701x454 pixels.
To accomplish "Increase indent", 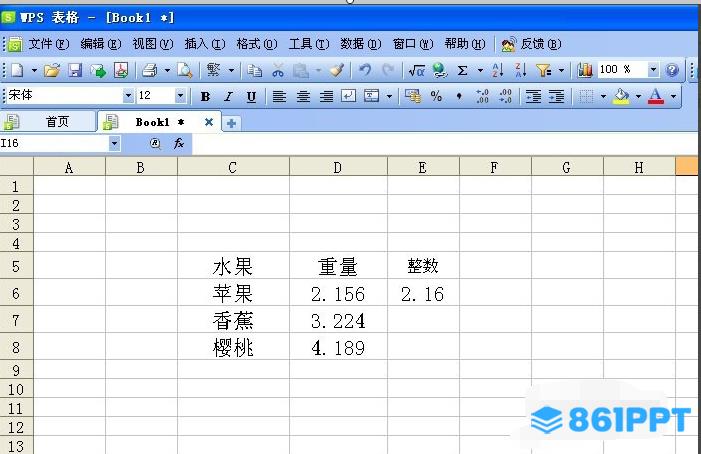I will pos(557,96).
